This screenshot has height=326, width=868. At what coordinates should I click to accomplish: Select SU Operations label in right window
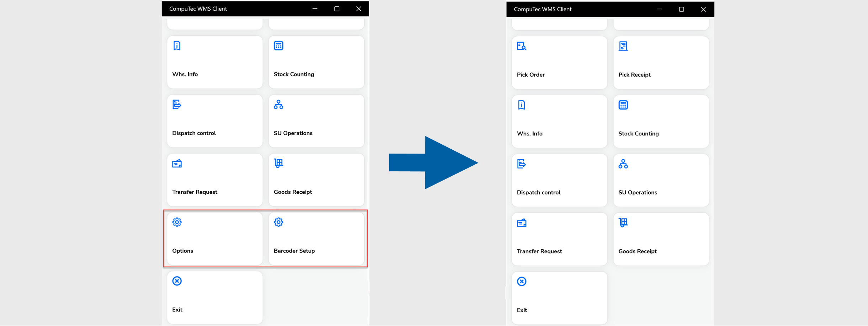[x=638, y=192]
